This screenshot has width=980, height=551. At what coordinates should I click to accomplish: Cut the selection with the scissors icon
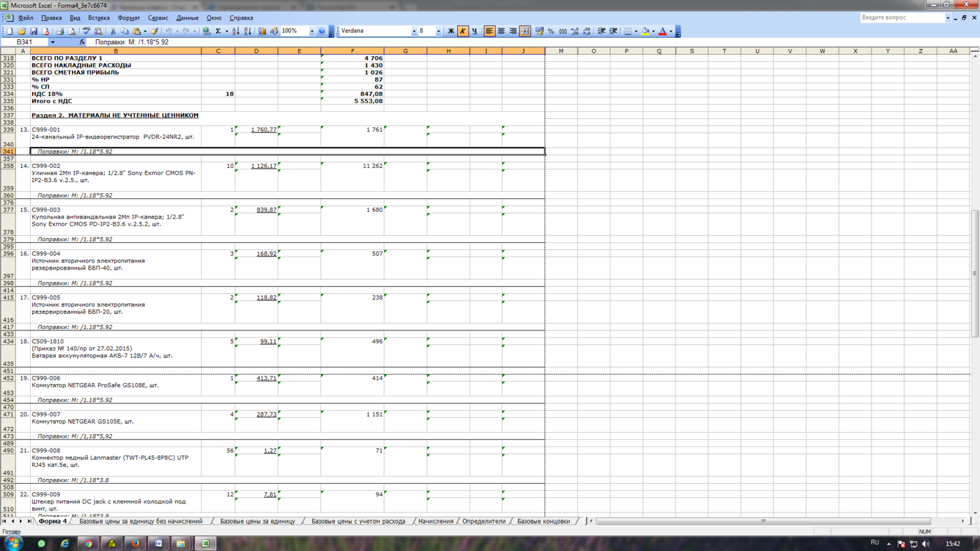pos(113,31)
